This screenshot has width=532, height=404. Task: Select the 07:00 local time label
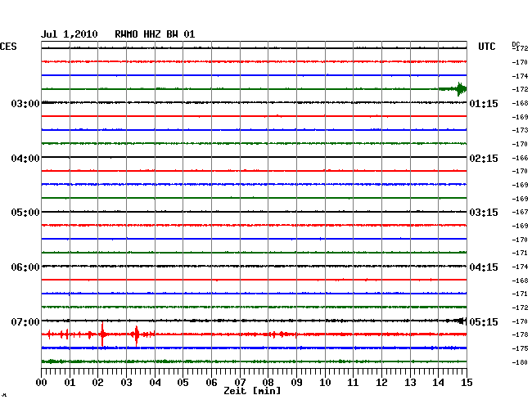pos(25,321)
